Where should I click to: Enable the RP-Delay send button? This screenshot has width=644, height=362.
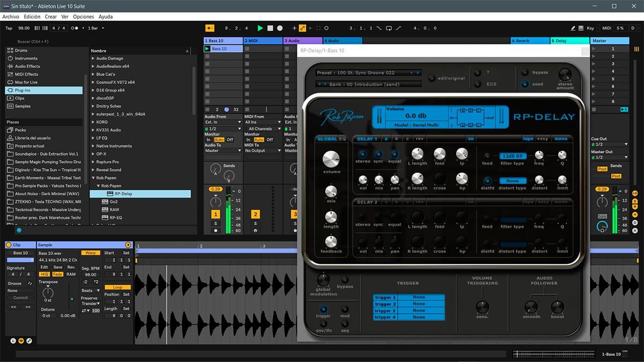(x=524, y=84)
